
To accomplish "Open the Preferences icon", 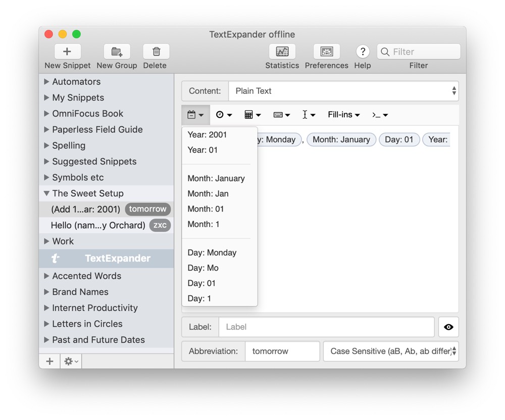I will pos(327,51).
